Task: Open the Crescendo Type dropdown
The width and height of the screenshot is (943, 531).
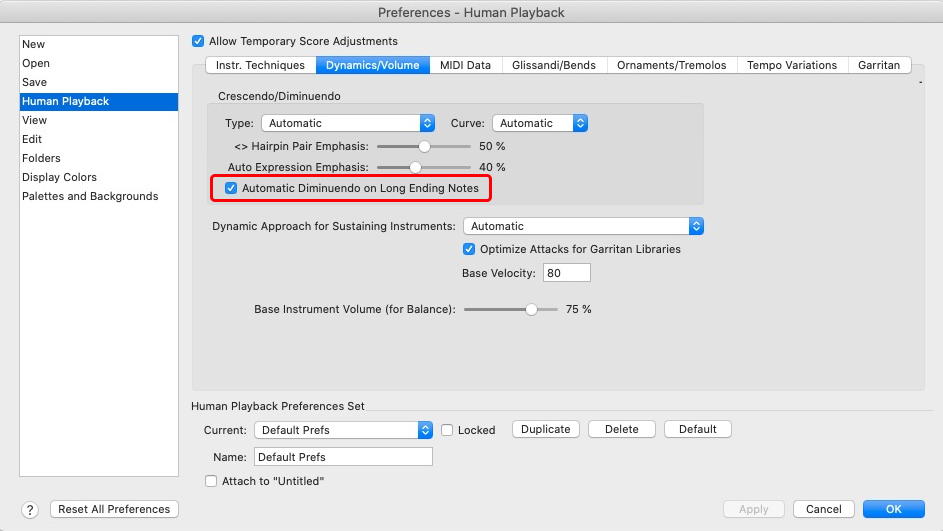Action: tap(347, 123)
